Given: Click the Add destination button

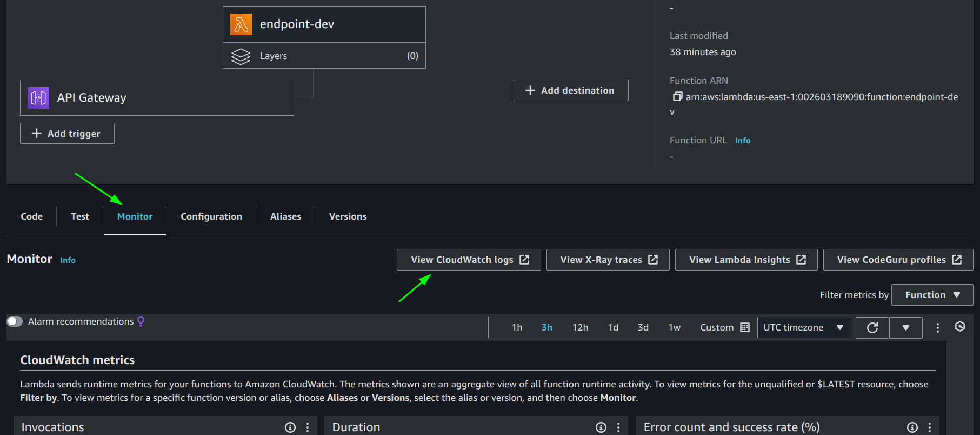Looking at the screenshot, I should [571, 90].
